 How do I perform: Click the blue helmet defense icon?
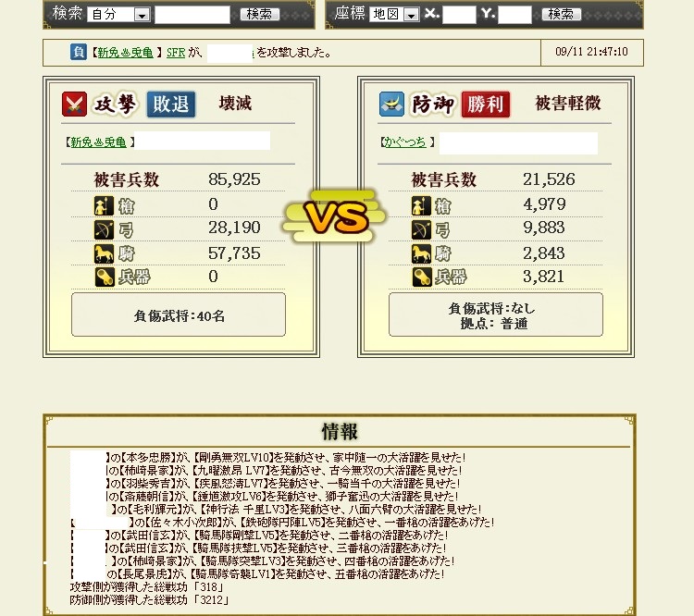point(391,104)
